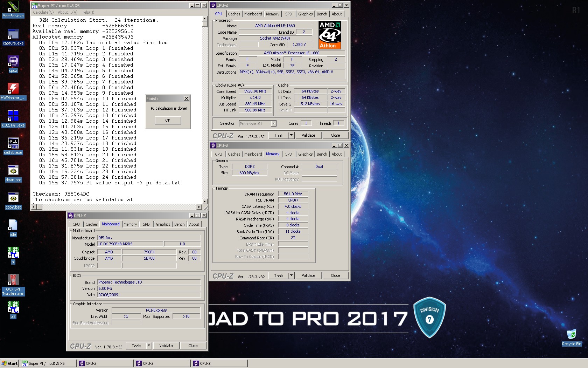Click motherboard model LP DK 790FXB-M2RS

click(130, 244)
